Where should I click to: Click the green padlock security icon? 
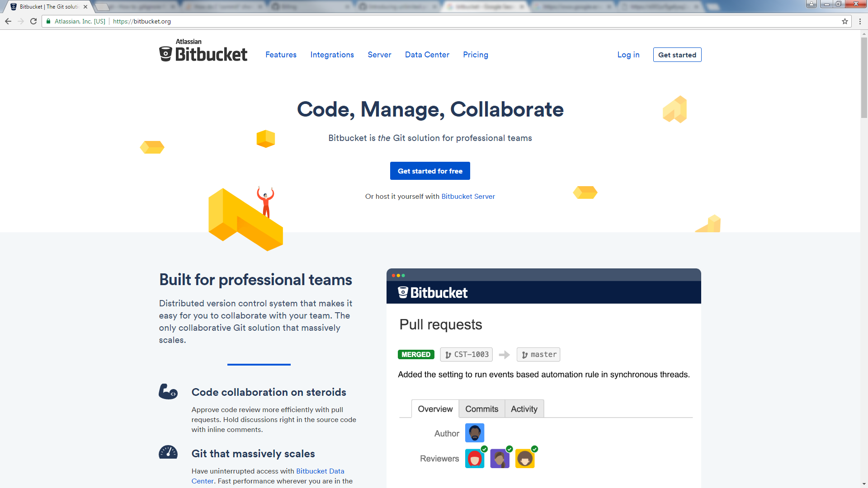pos(48,21)
